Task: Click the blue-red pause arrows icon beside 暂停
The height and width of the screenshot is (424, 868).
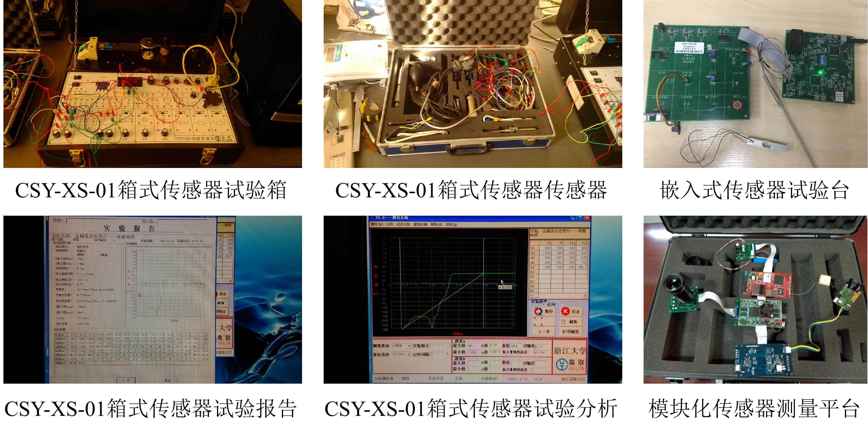Action: pyautogui.click(x=538, y=311)
